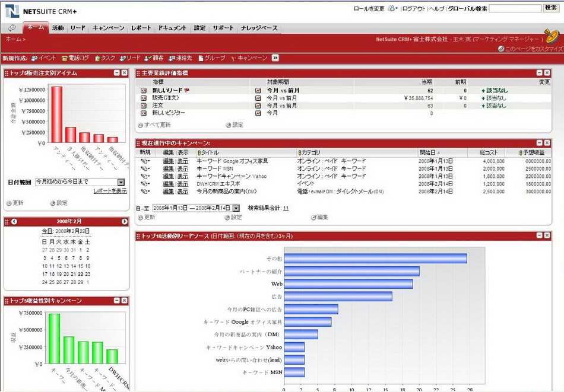Minimize the トップ10活動別リードソース portlet
Image resolution: width=564 pixels, height=392 pixels.
(x=539, y=235)
